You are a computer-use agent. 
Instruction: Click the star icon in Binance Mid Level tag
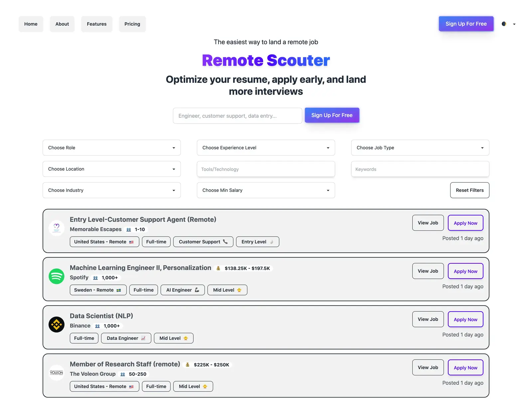click(186, 338)
